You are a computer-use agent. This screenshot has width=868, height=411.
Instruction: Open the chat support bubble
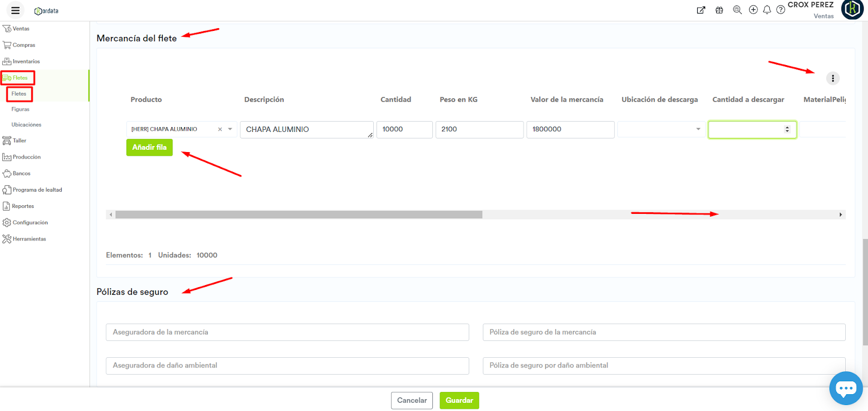846,388
